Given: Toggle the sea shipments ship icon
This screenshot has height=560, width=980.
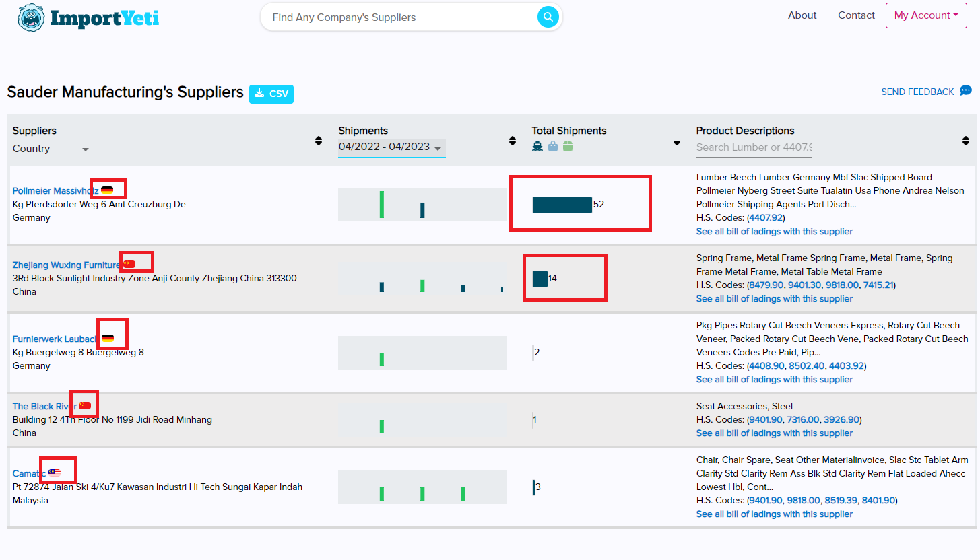Looking at the screenshot, I should coord(537,146).
